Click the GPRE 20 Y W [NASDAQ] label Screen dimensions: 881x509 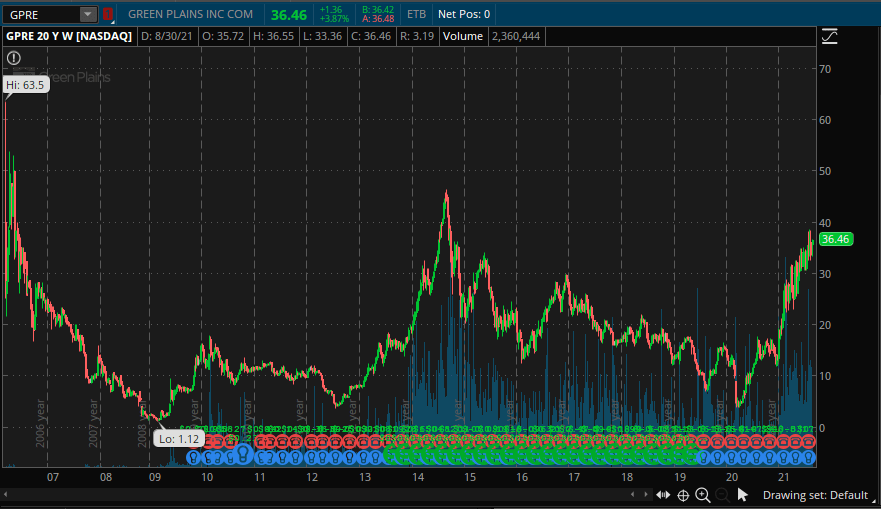coord(69,36)
